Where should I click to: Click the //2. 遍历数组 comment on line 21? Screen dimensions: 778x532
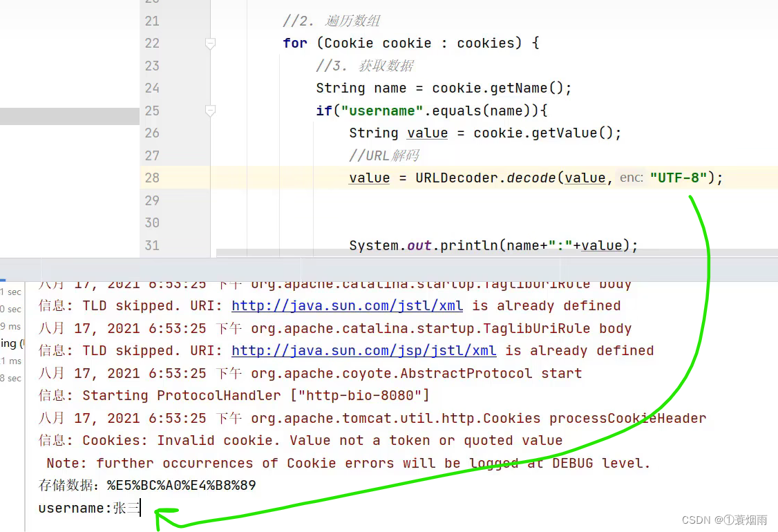click(x=332, y=21)
